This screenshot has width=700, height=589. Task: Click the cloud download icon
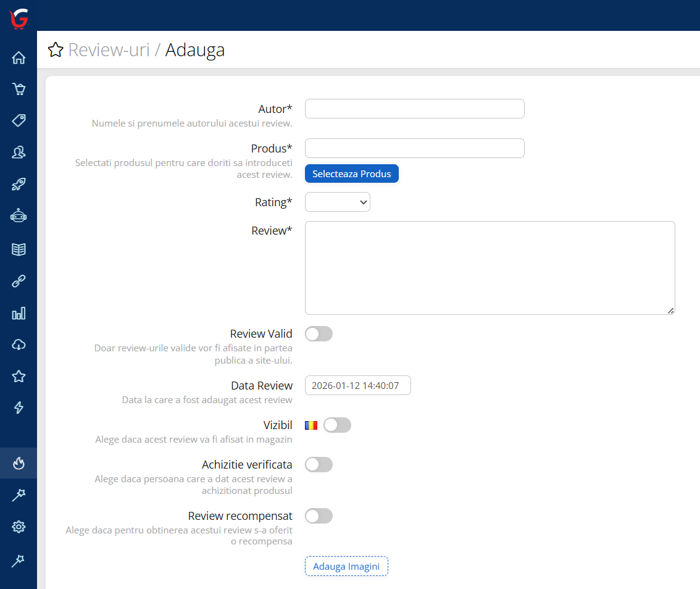click(19, 345)
